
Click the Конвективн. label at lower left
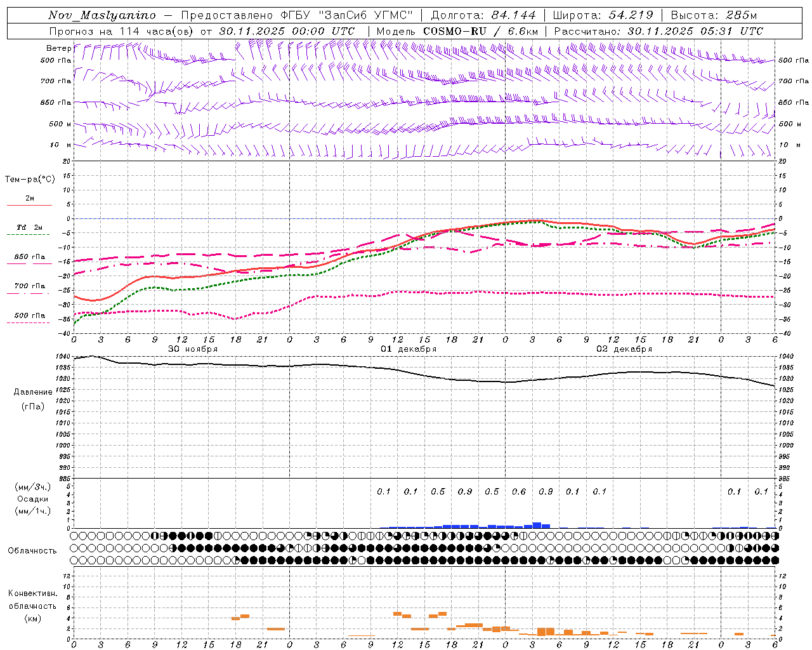tap(32, 594)
